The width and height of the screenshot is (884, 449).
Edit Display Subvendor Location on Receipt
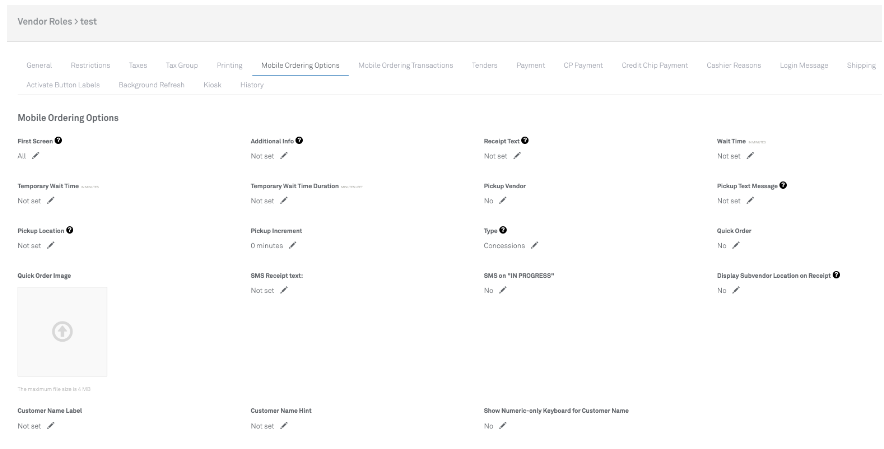pos(736,290)
